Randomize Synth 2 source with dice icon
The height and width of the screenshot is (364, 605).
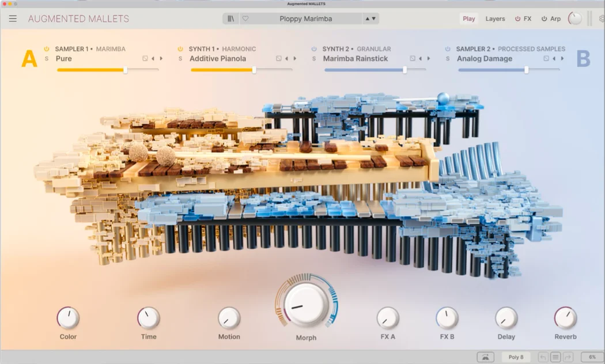point(413,59)
